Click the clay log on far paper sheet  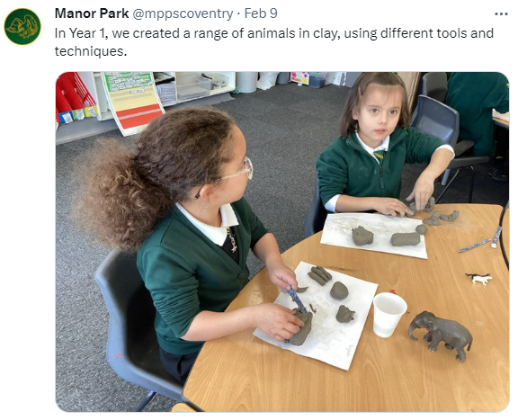405,239
